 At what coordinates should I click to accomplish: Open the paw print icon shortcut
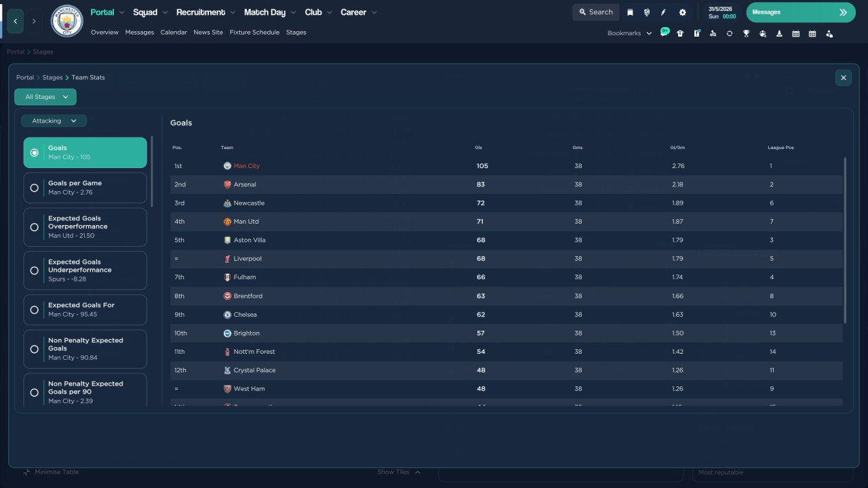pyautogui.click(x=763, y=33)
